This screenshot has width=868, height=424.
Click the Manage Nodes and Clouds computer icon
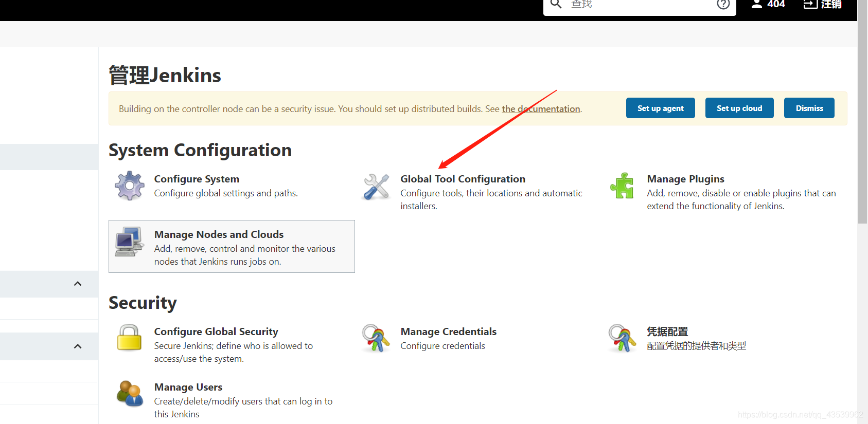[x=129, y=241]
